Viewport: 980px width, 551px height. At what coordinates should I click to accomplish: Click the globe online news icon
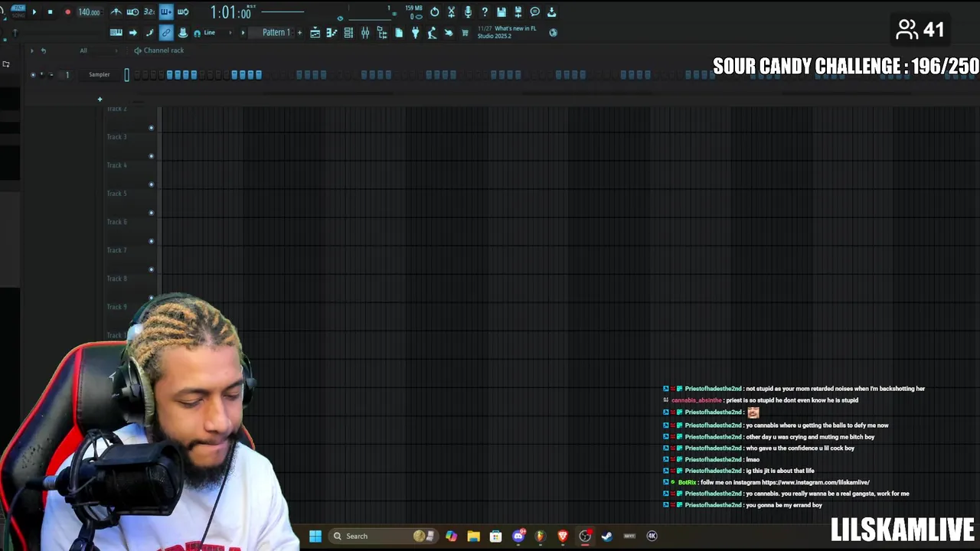pos(553,33)
